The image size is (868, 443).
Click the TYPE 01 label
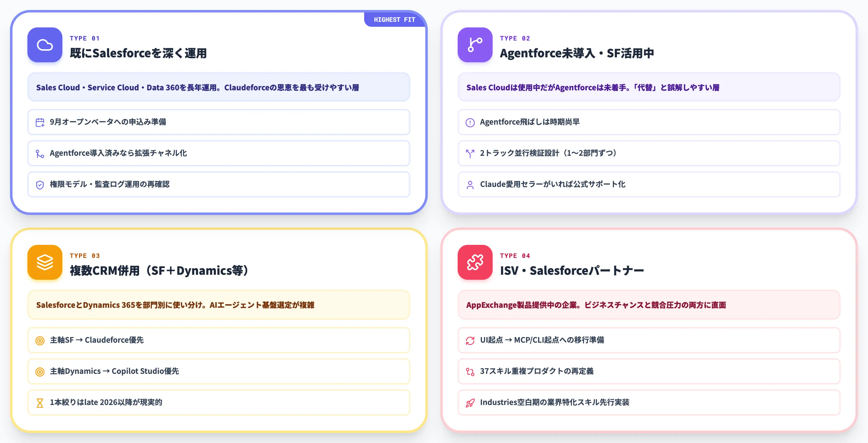pyautogui.click(x=84, y=38)
